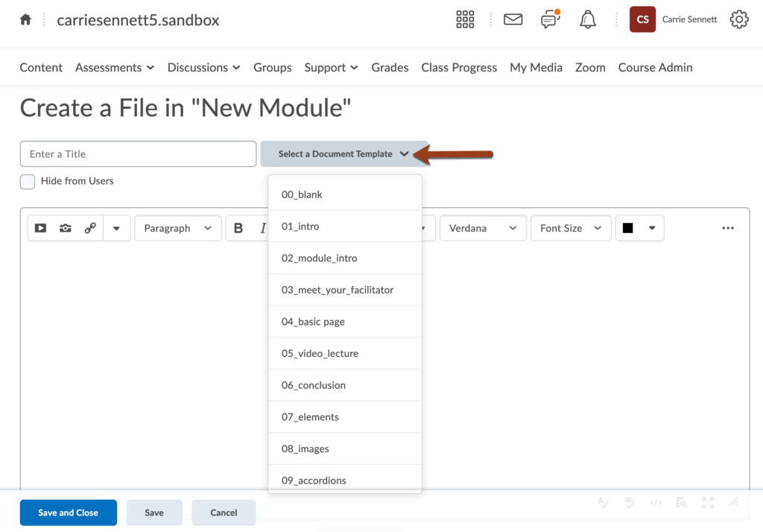The height and width of the screenshot is (532, 763).
Task: Show more editor actions ellipsis
Action: [728, 228]
